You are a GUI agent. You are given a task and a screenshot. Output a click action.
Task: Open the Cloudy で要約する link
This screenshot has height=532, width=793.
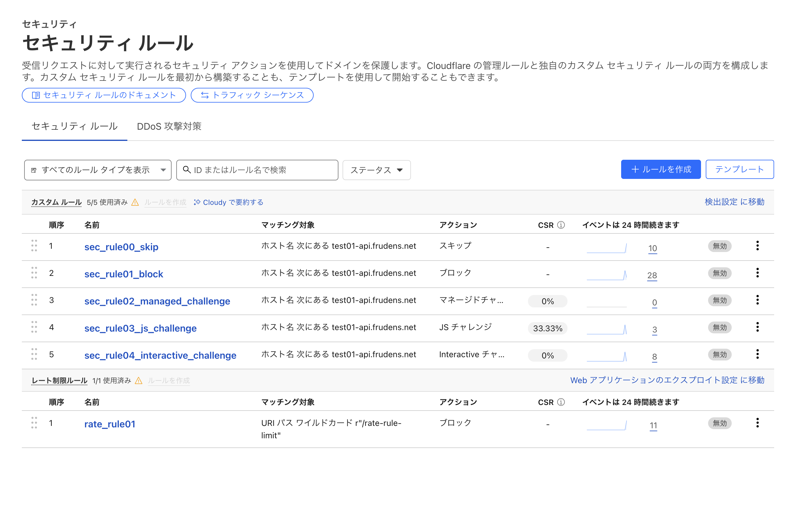click(228, 202)
